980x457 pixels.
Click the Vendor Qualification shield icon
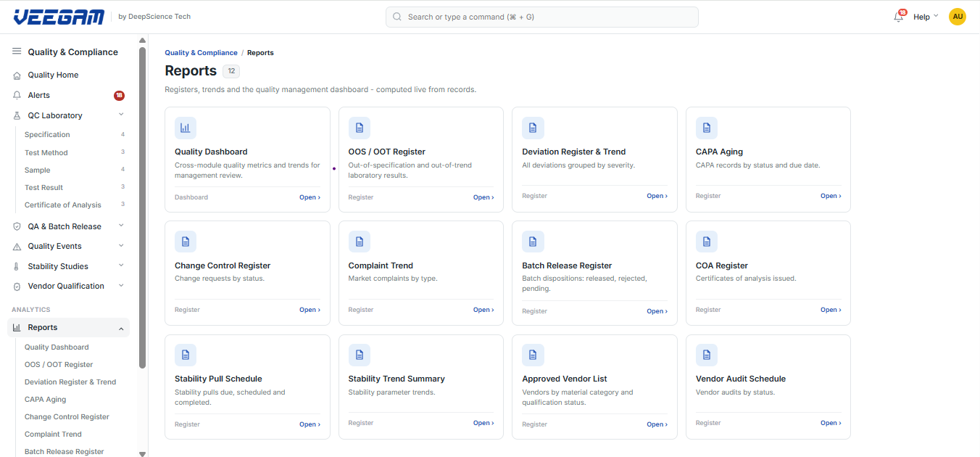(x=17, y=286)
